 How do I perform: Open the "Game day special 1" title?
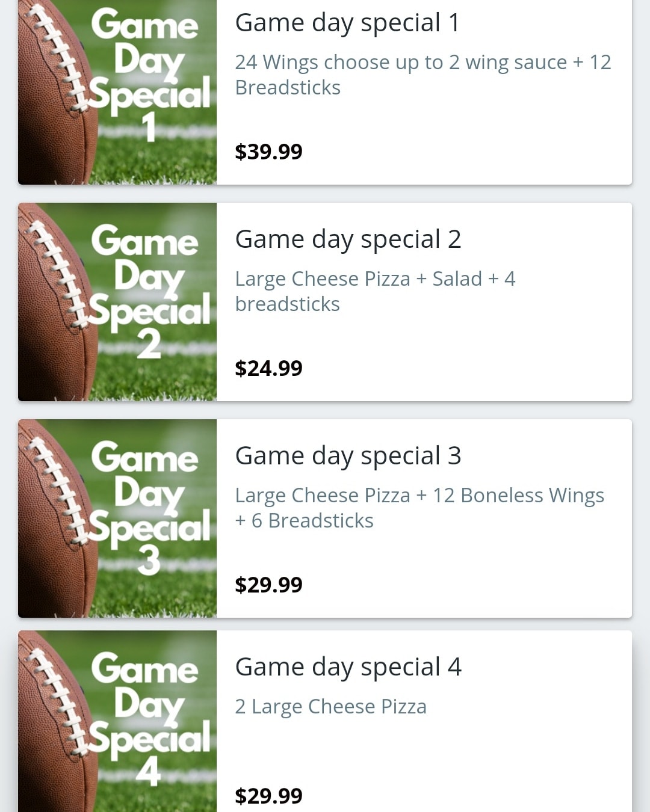tap(347, 23)
